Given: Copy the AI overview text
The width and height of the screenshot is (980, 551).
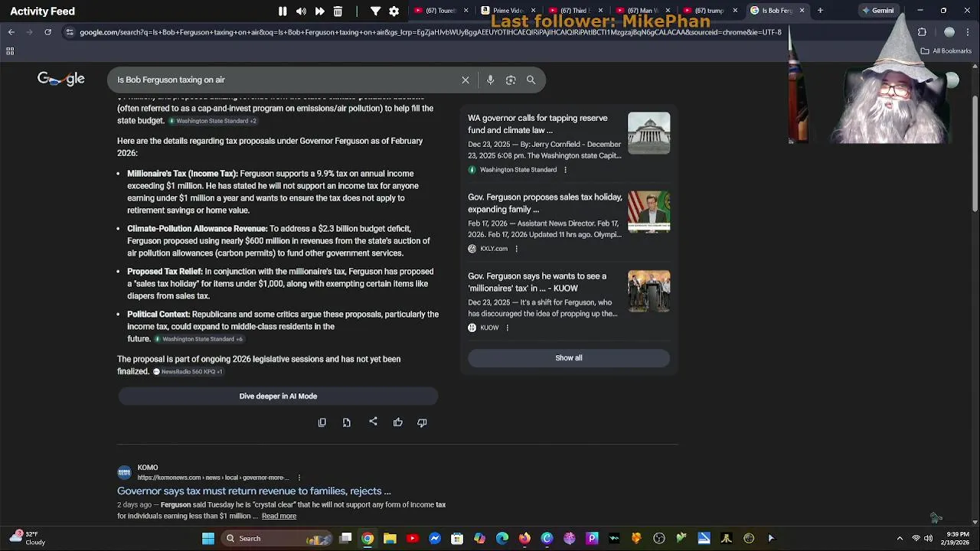Looking at the screenshot, I should [x=322, y=422].
